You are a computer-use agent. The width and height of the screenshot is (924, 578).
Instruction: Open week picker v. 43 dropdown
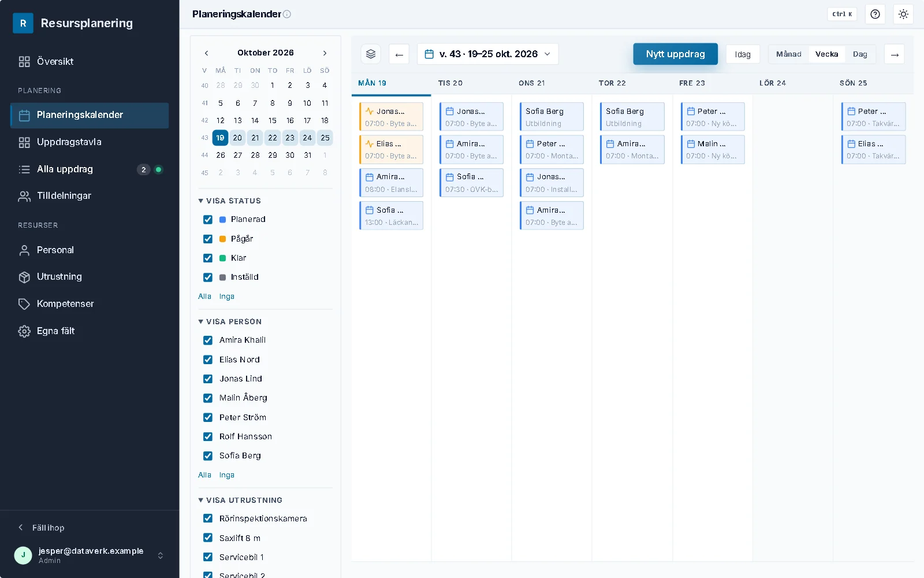click(x=488, y=54)
